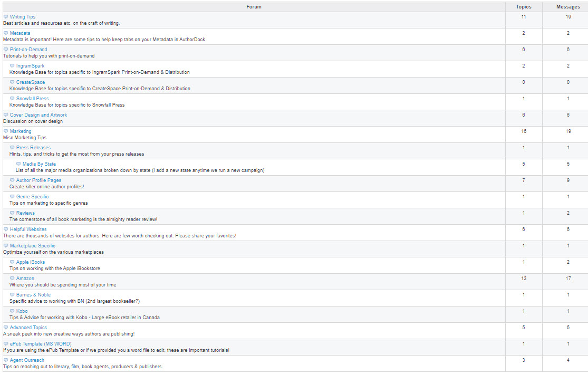Open the Metadata forum link
Viewport: 588px width, 374px height.
20,33
